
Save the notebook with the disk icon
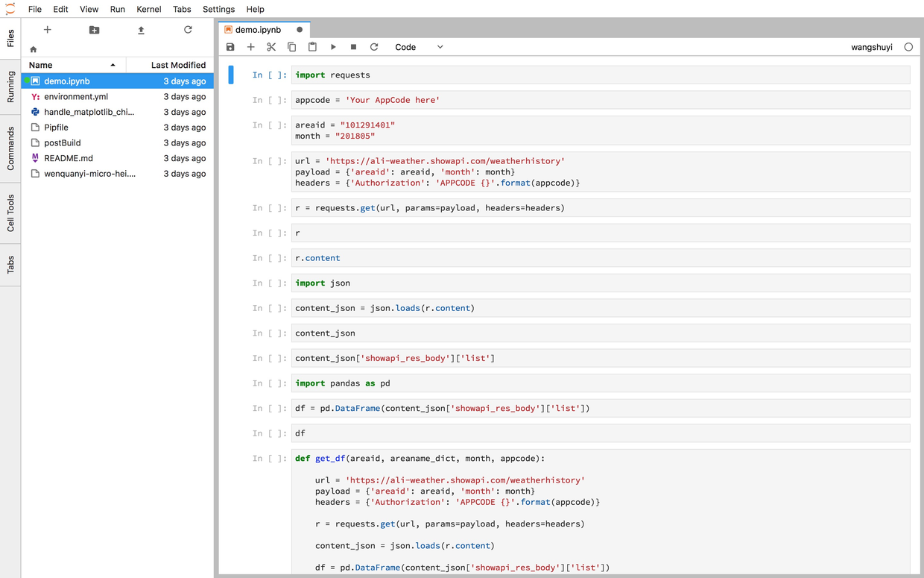click(230, 47)
